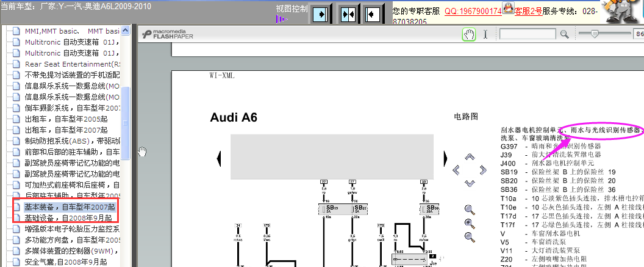Screen dimensions: 644x267
Task: Click the SB19 legend row
Action: coord(558,172)
